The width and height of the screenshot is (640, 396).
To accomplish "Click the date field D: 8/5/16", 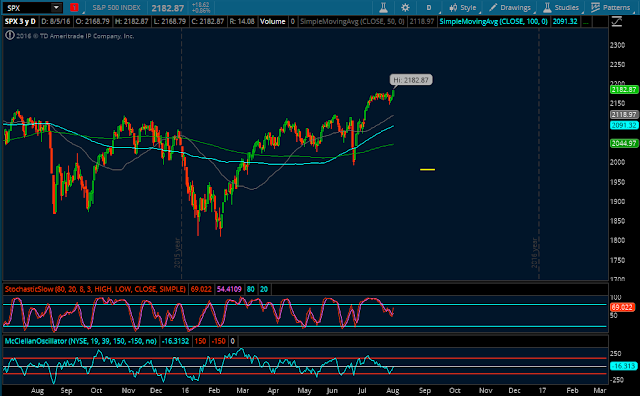I will 56,21.
